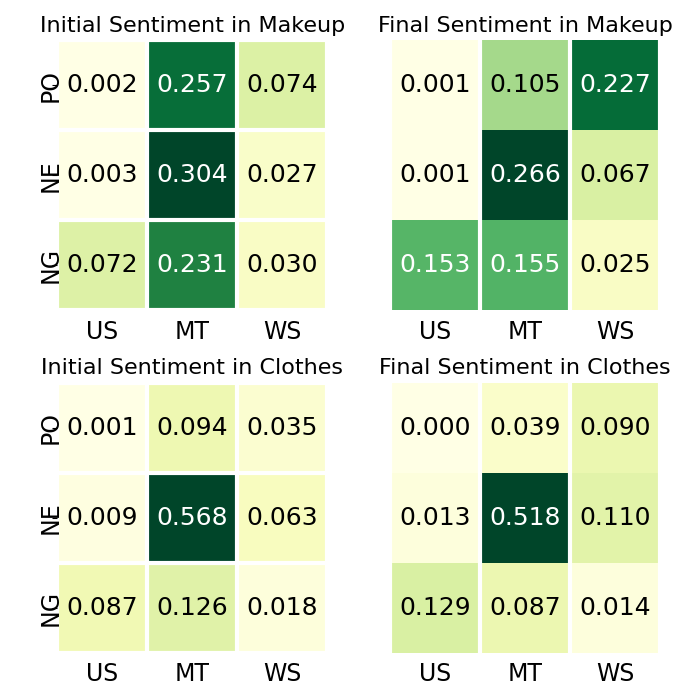Click the "Initial Sentiment in Makeup" title

(192, 25)
